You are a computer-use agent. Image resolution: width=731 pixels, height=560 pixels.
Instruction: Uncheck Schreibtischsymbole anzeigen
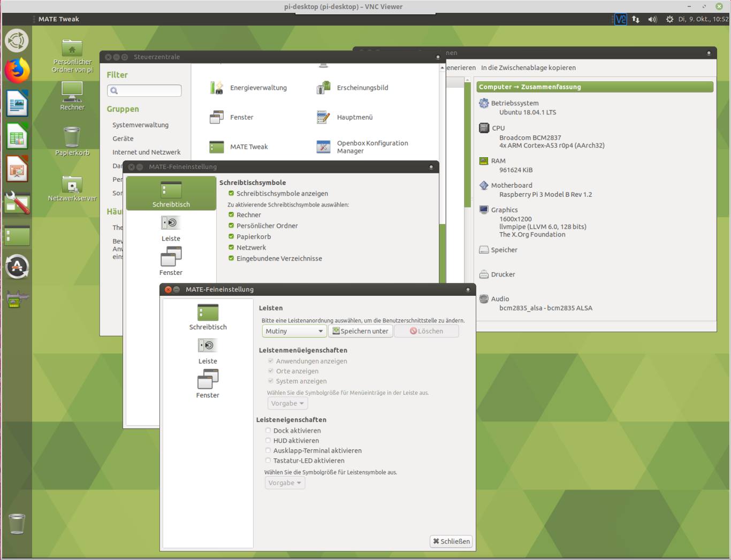coord(231,194)
